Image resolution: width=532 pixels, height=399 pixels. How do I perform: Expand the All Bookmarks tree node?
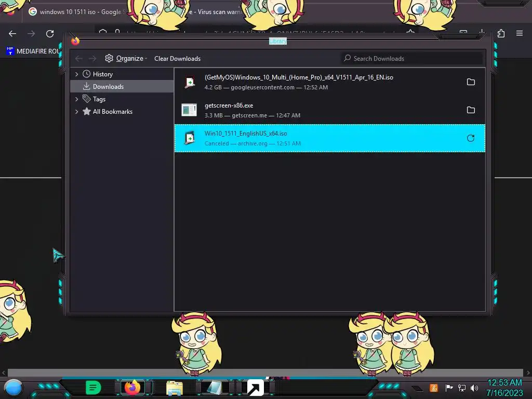tap(77, 111)
